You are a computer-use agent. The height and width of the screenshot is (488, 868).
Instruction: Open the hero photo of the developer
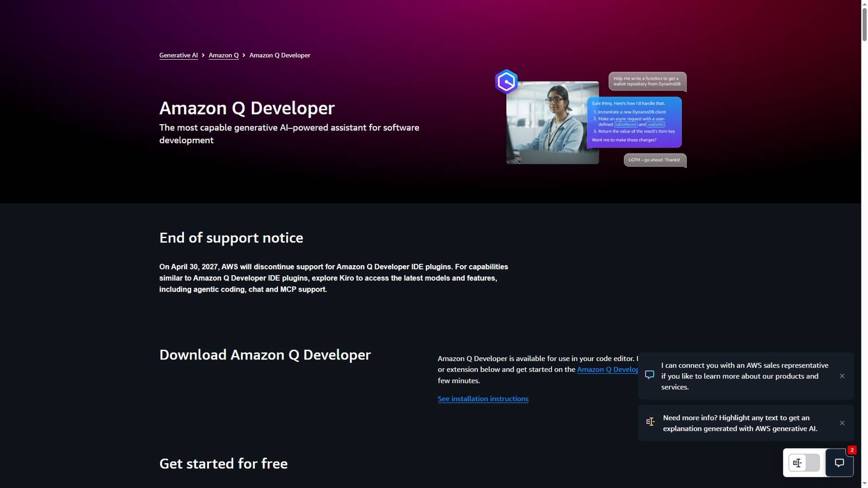[x=552, y=123]
